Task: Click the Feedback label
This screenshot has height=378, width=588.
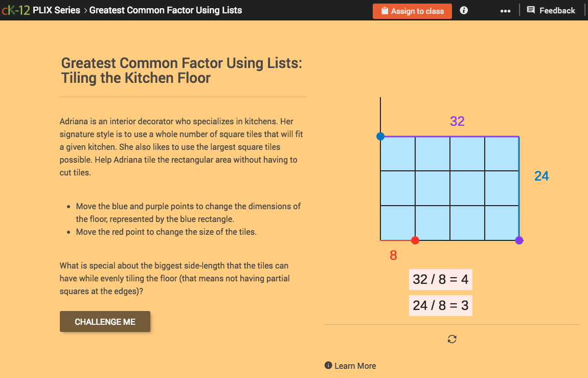Action: click(x=557, y=10)
